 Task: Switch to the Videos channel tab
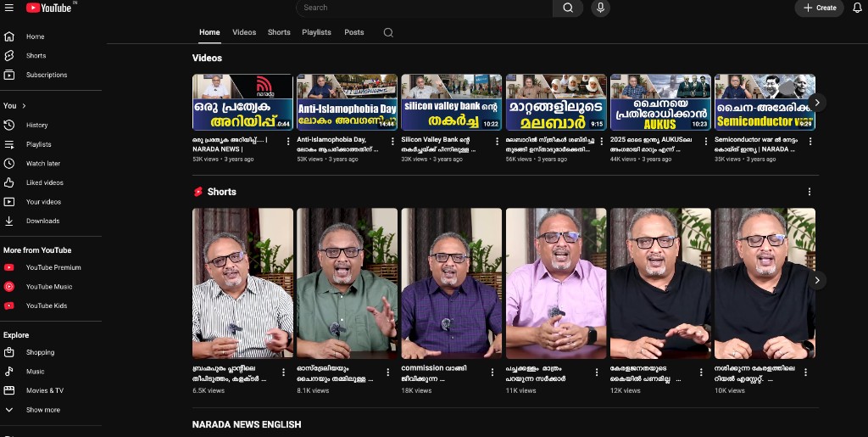click(244, 32)
